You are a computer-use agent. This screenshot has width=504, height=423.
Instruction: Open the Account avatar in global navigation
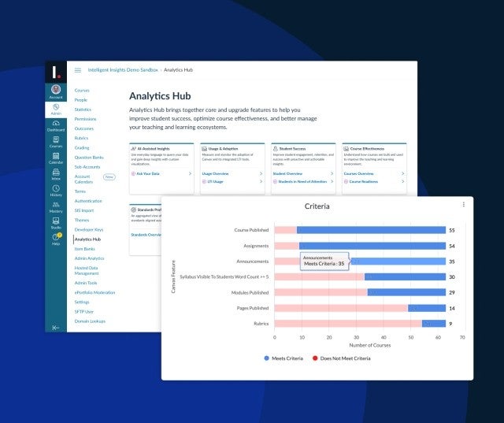[55, 91]
